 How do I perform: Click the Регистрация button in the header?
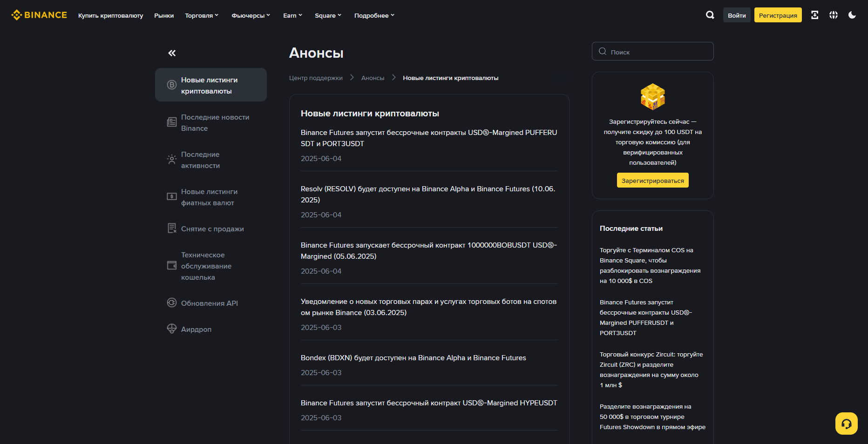778,15
